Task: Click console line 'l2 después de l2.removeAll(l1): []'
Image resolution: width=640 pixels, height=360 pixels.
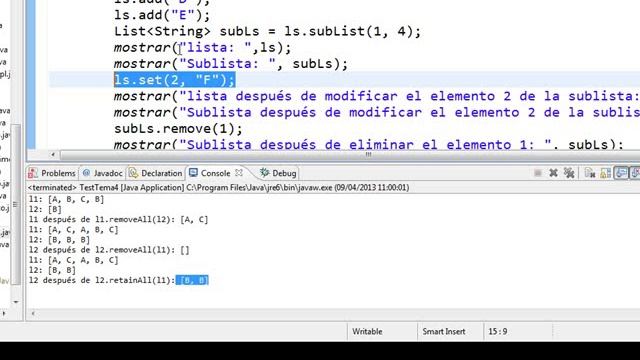Action: coord(109,250)
